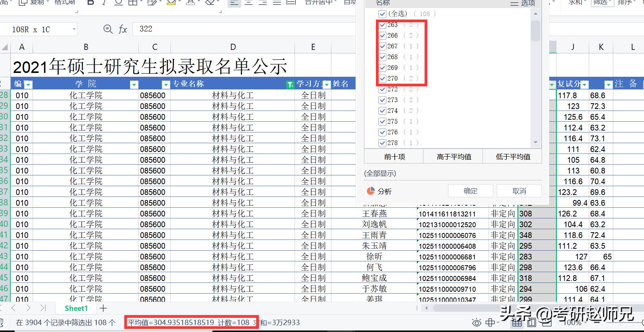Switch to the Sheet1 tab
Image resolution: width=644 pixels, height=332 pixels.
76,308
